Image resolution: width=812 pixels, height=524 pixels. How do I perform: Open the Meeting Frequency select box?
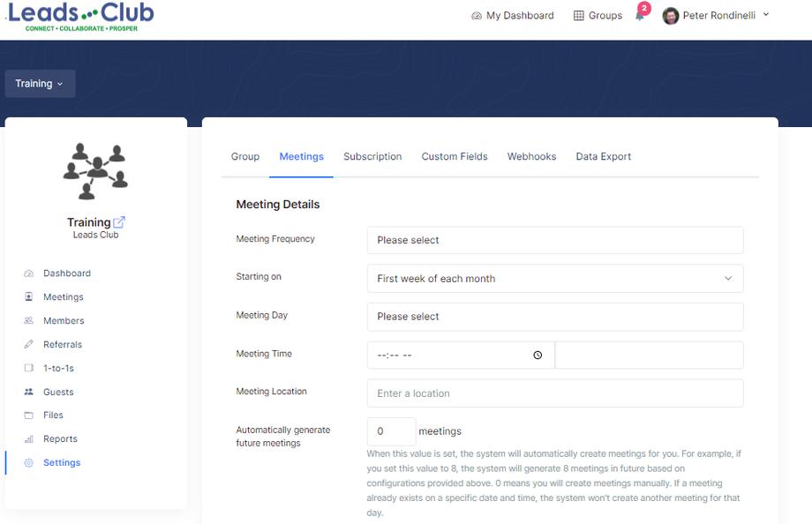[x=555, y=240]
